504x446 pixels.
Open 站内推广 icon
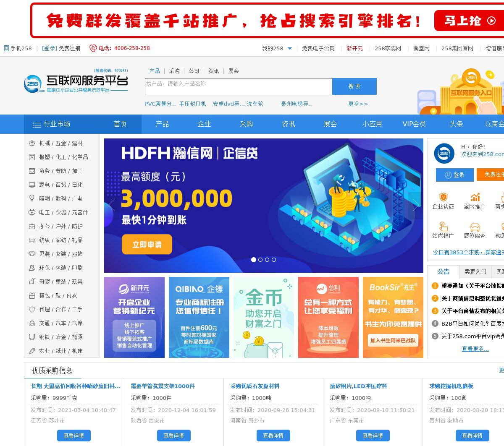click(443, 227)
